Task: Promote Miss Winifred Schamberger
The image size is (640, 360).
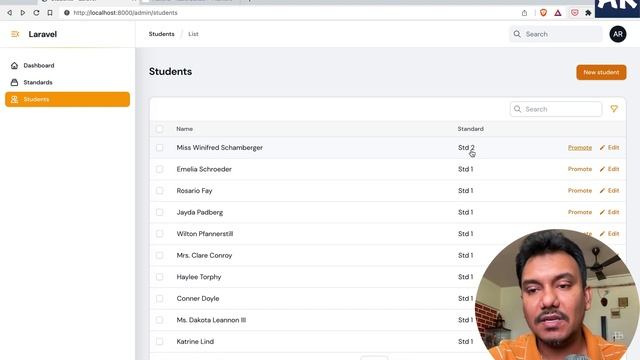Action: point(580,148)
